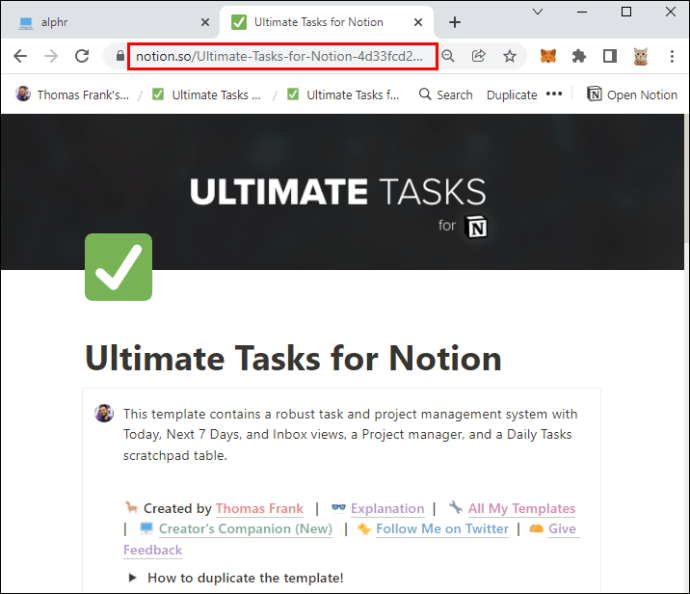Open the All My Templates link

tap(521, 509)
